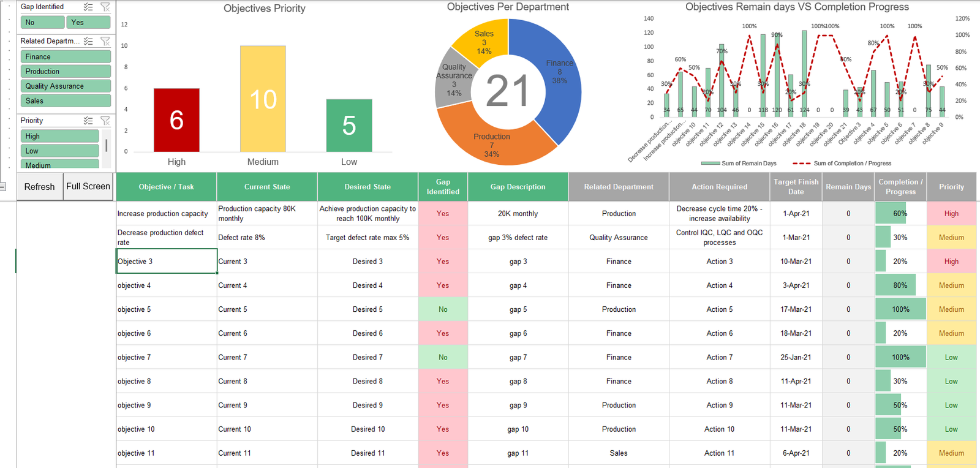Click the Objective / Task column header

pos(166,187)
